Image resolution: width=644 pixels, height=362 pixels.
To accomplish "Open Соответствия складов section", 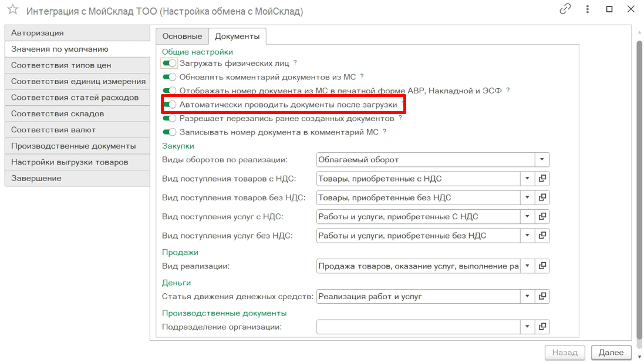I will [x=77, y=113].
